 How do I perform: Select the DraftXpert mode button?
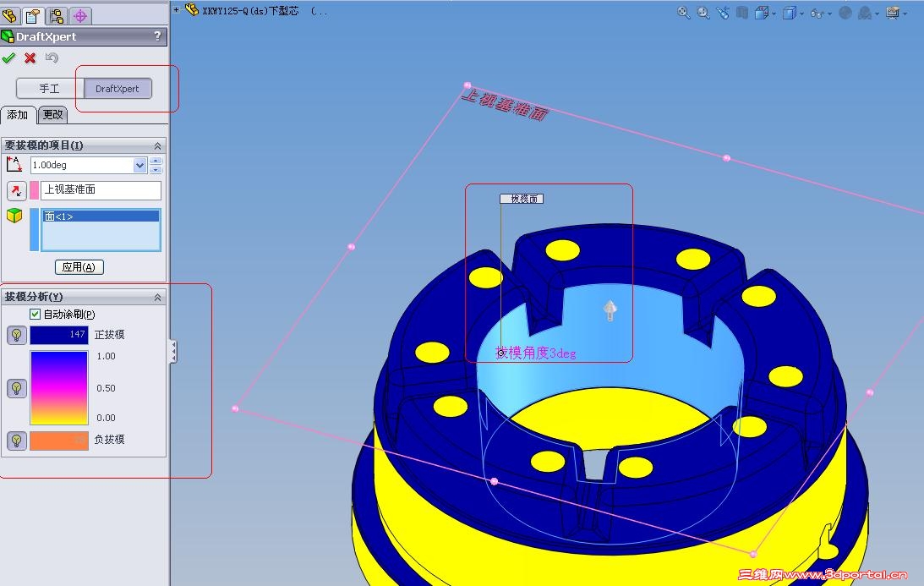pyautogui.click(x=118, y=89)
